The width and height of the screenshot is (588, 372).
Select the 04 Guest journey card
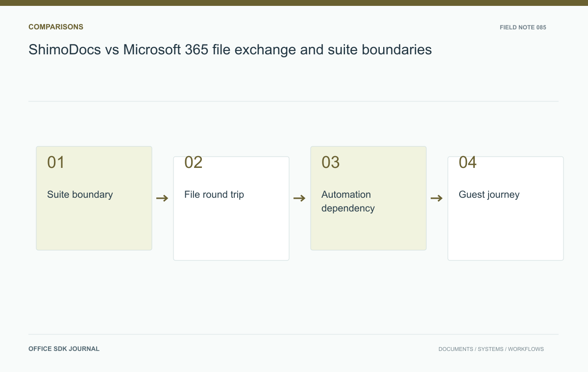(x=506, y=209)
